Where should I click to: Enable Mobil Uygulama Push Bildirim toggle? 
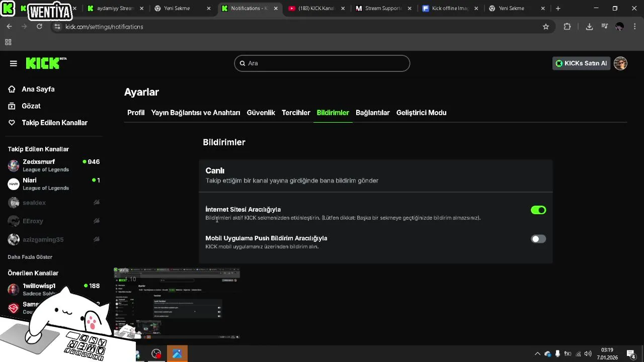coord(538,239)
